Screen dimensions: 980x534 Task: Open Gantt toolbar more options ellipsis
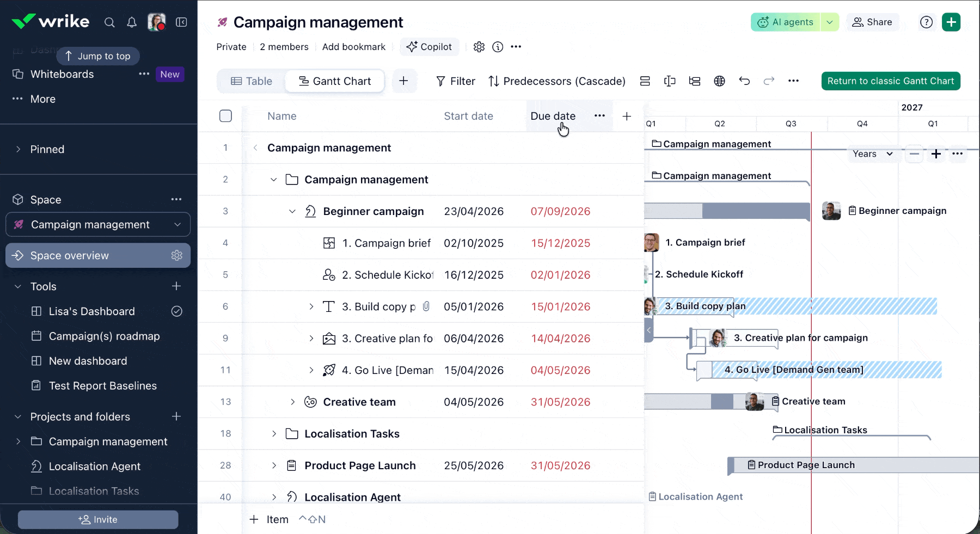point(794,81)
